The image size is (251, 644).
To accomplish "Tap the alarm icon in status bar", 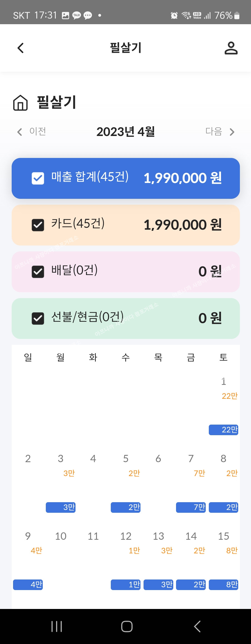I will pyautogui.click(x=174, y=16).
